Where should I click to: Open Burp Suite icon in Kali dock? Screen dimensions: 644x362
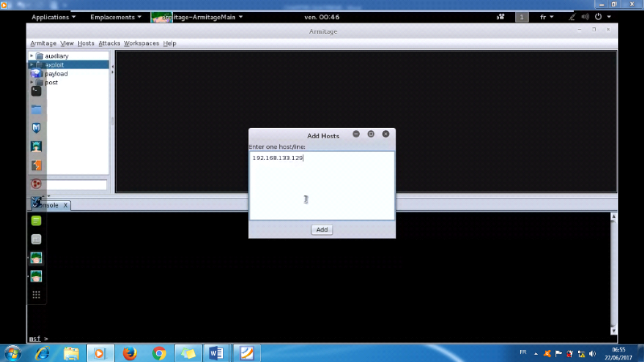pyautogui.click(x=36, y=165)
